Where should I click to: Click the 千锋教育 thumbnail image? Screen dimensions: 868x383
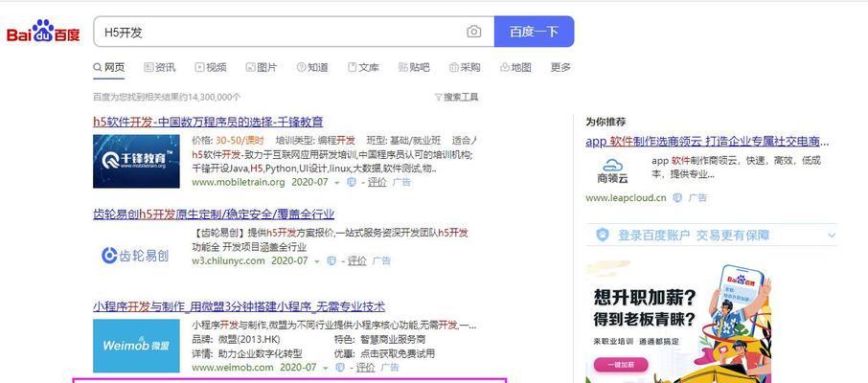coord(136,161)
